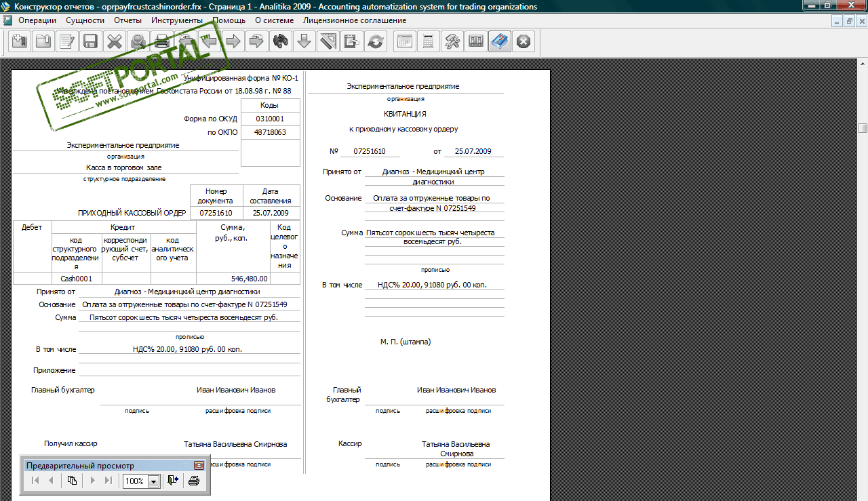The image size is (868, 501).
Task: Click the OKUD code 0310001
Action: (x=270, y=119)
